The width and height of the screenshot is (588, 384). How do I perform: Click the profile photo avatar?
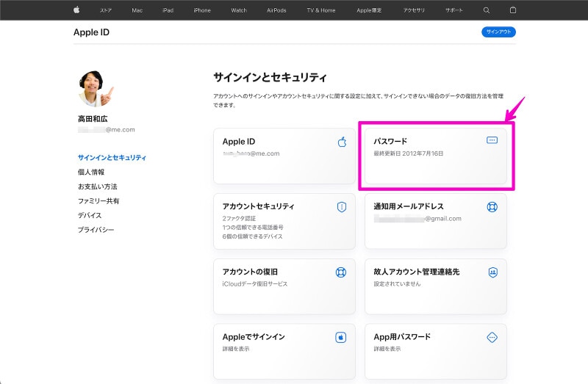point(96,90)
